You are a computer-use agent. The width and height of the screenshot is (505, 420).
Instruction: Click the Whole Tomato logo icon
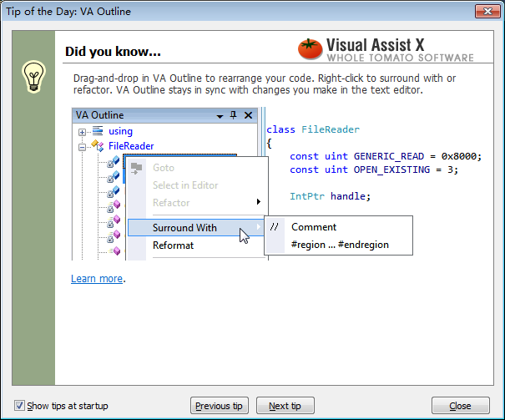coord(310,49)
